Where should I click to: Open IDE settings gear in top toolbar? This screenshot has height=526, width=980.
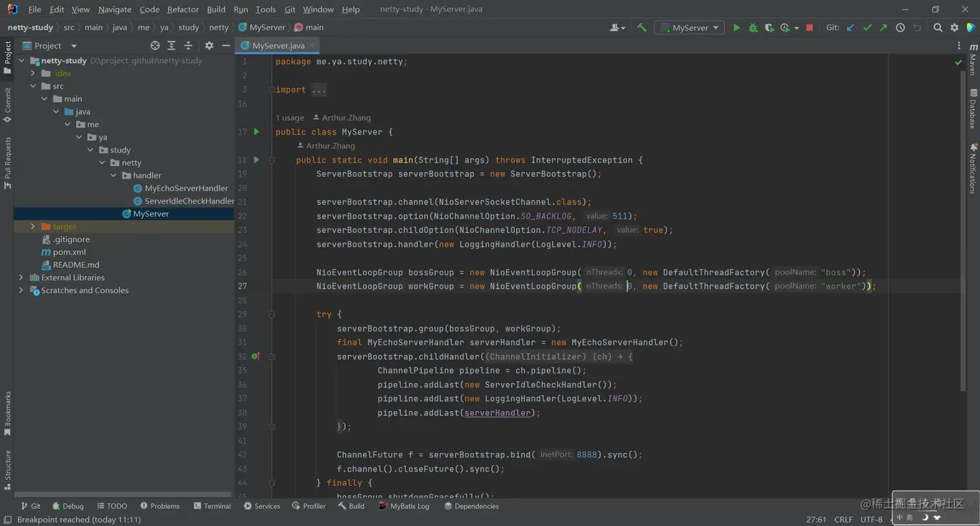(x=954, y=28)
